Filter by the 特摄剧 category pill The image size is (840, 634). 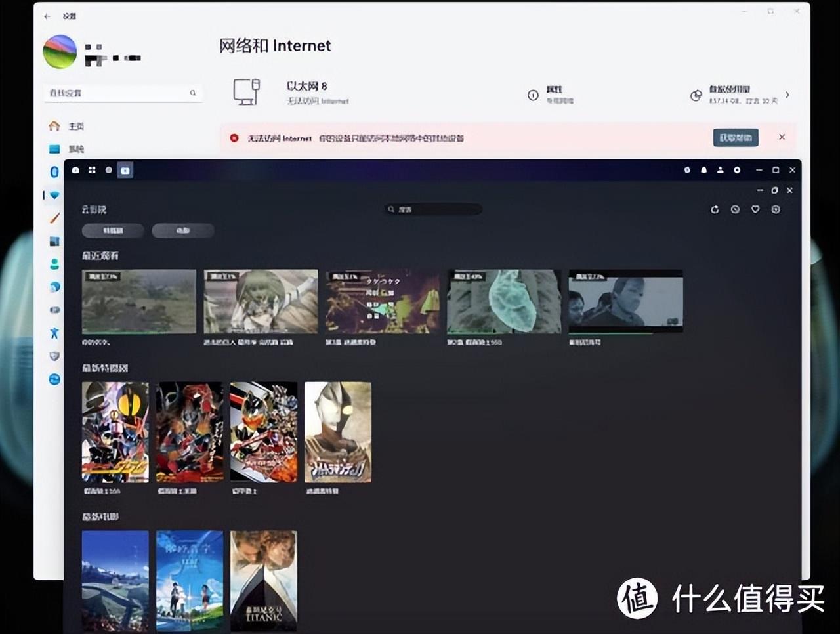click(113, 230)
